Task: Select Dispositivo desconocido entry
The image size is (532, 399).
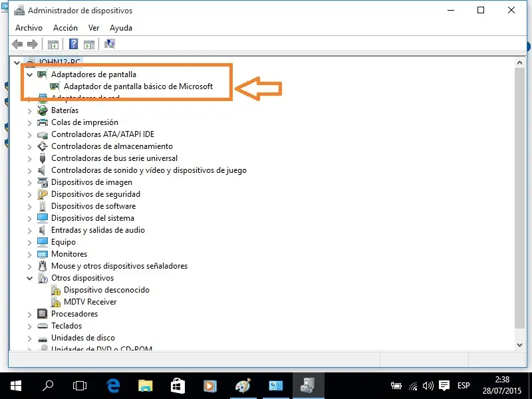Action: click(106, 290)
